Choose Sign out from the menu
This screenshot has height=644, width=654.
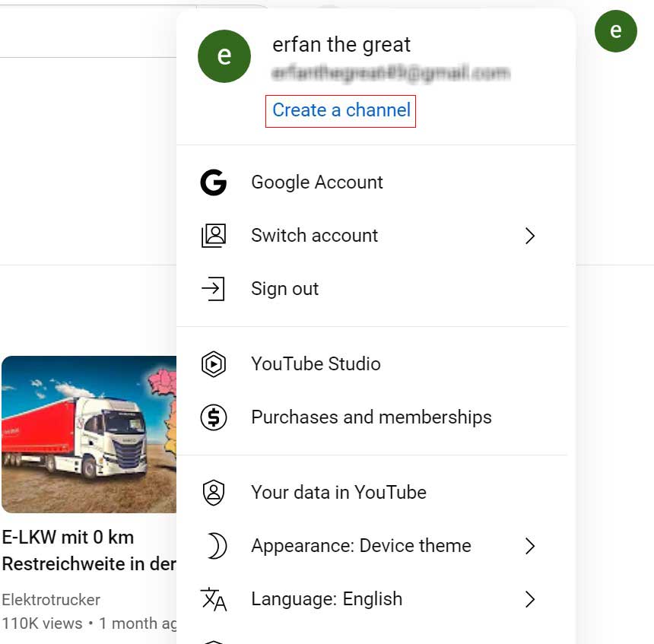[372, 289]
